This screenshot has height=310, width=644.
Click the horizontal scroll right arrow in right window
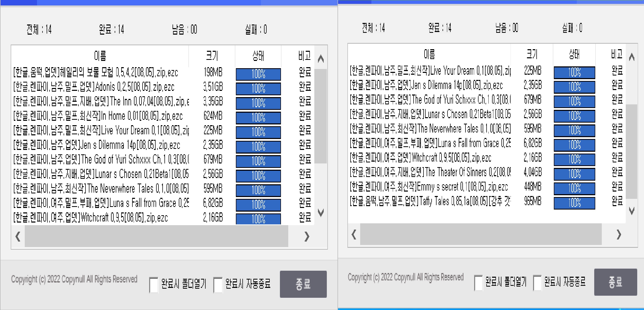point(619,234)
